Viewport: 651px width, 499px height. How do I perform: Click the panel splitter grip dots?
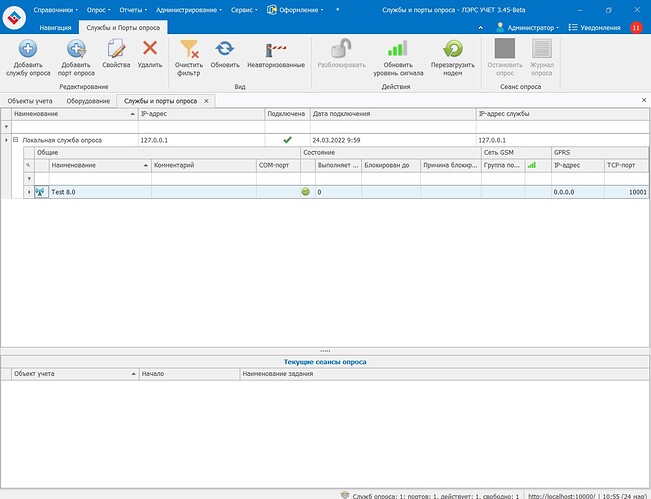click(325, 351)
